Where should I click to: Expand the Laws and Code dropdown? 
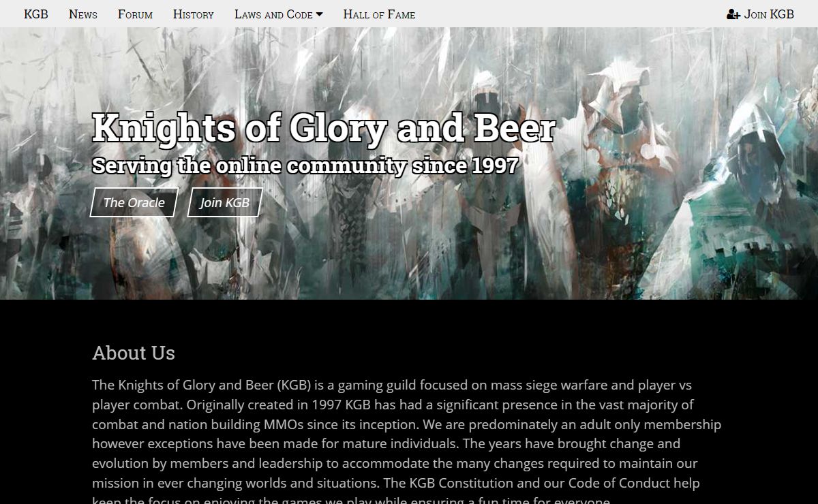(279, 14)
